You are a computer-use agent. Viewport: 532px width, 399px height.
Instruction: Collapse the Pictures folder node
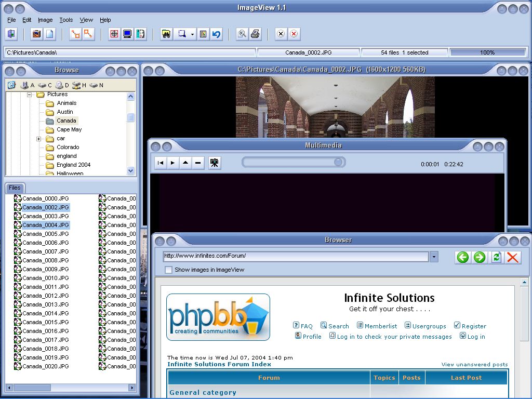point(30,95)
